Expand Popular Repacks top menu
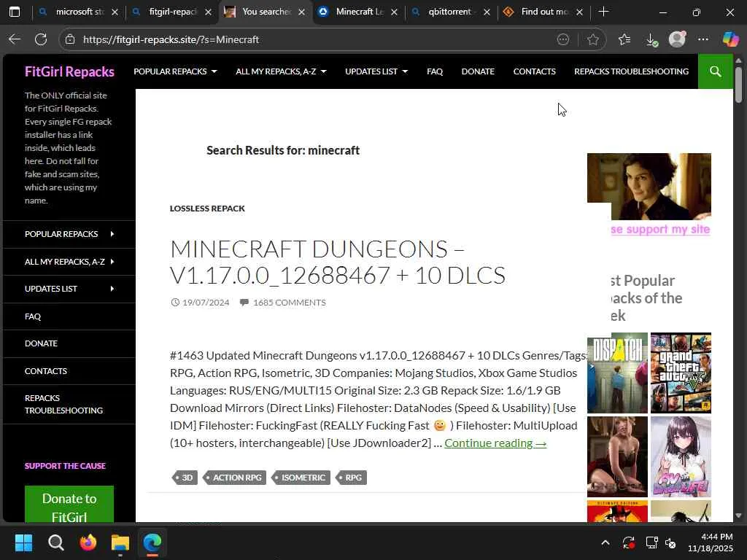 click(x=175, y=71)
